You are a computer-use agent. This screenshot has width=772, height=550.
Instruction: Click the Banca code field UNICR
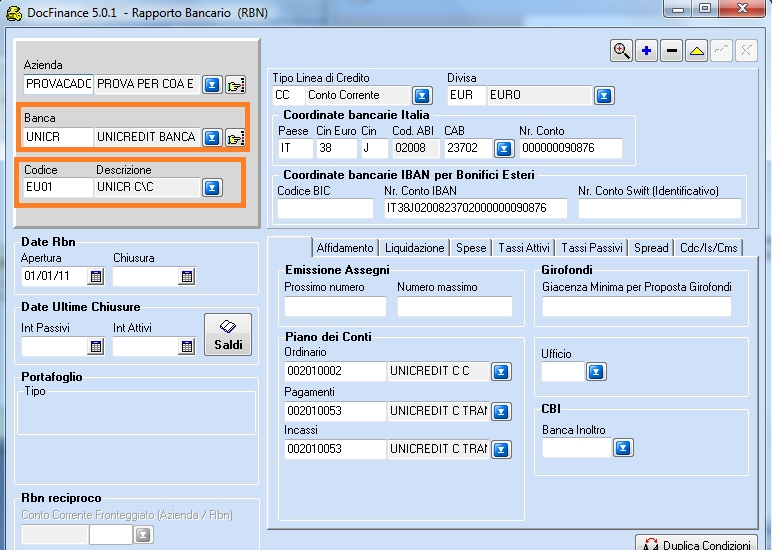[58, 137]
